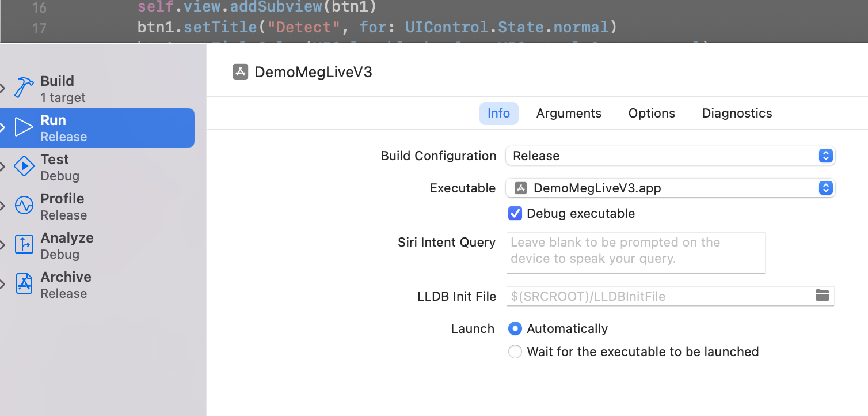Select the Automatically launch option
The image size is (868, 416).
(515, 328)
